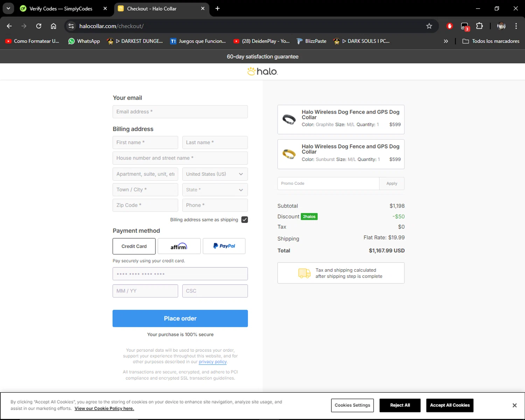Close the Checkout Halo Collar tab

point(203,8)
